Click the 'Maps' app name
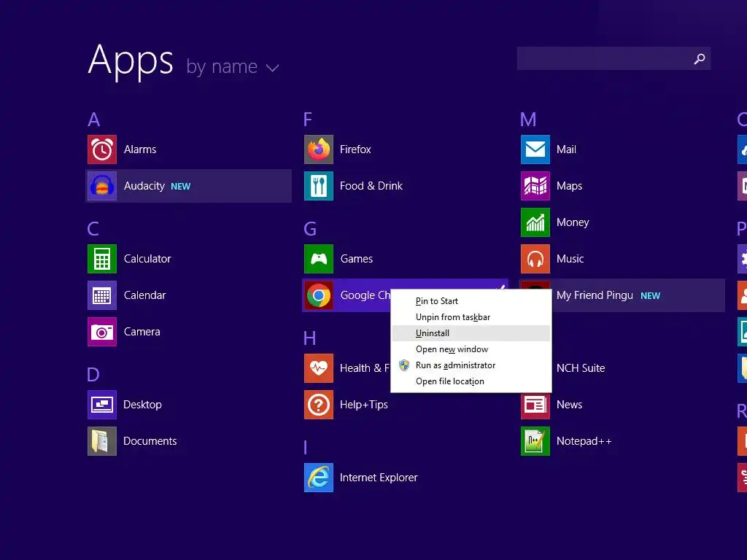 (x=569, y=186)
